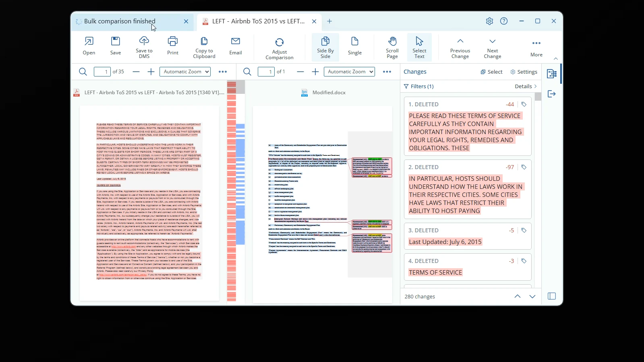This screenshot has height=362, width=644.
Task: Open right pane more options ellipsis
Action: point(387,72)
